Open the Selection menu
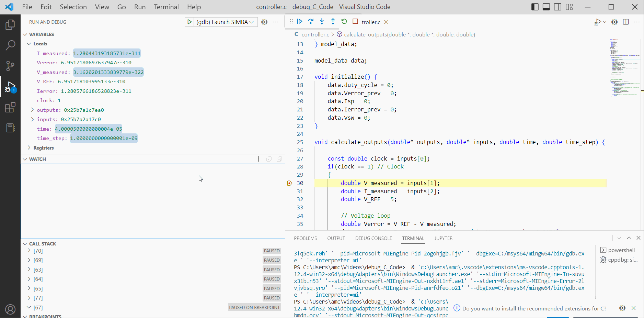Image resolution: width=644 pixels, height=318 pixels. (73, 7)
